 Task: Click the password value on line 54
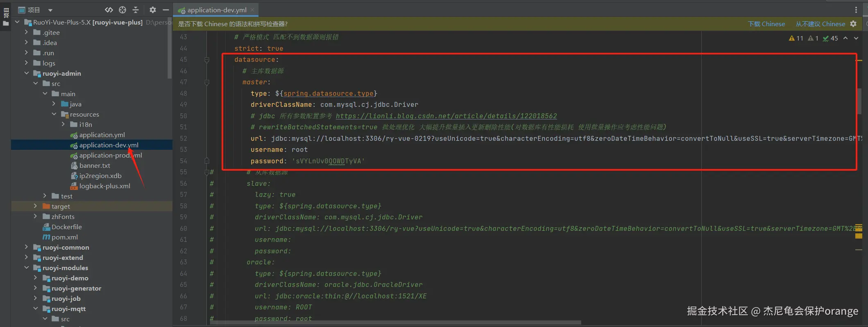pos(328,161)
